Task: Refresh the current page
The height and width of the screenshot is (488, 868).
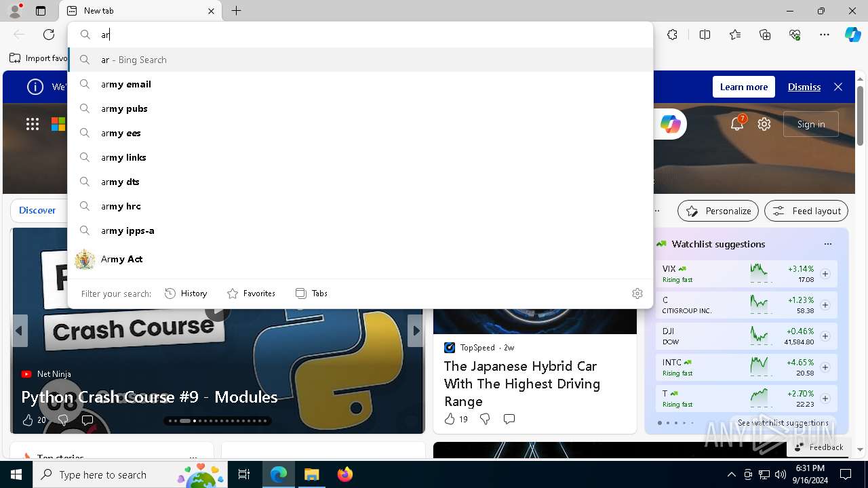Action: coord(49,35)
